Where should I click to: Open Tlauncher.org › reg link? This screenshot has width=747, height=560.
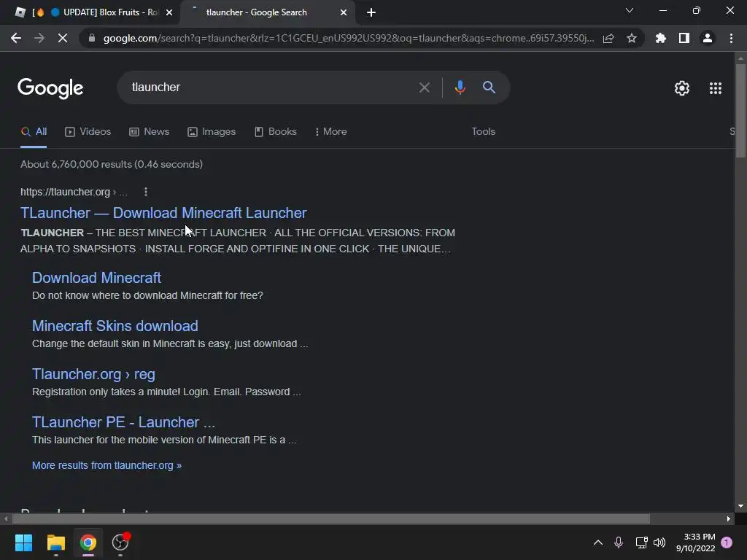click(x=93, y=374)
